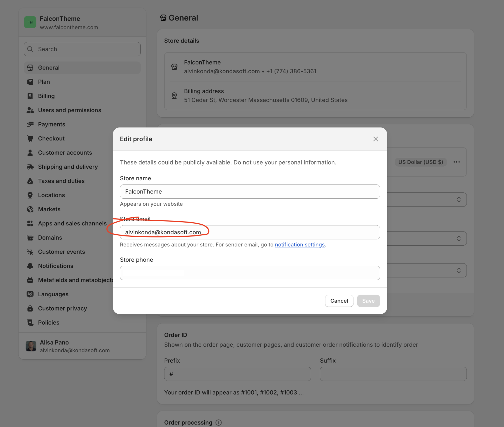504x427 pixels.
Task: Expand the third select dropdown on right
Action: [458, 270]
